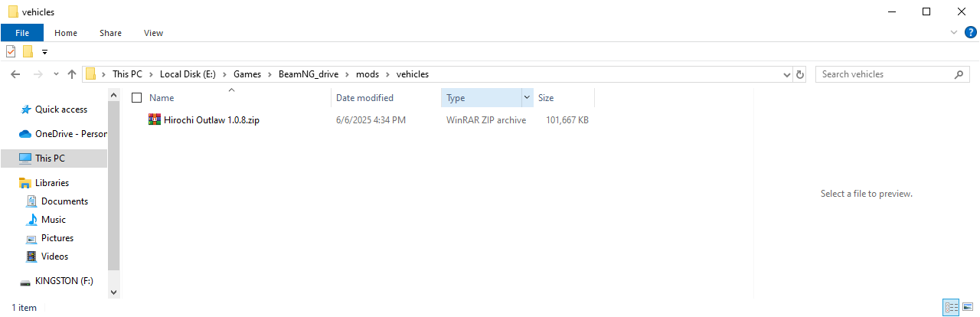Click the Properties quick access icon

(11, 52)
